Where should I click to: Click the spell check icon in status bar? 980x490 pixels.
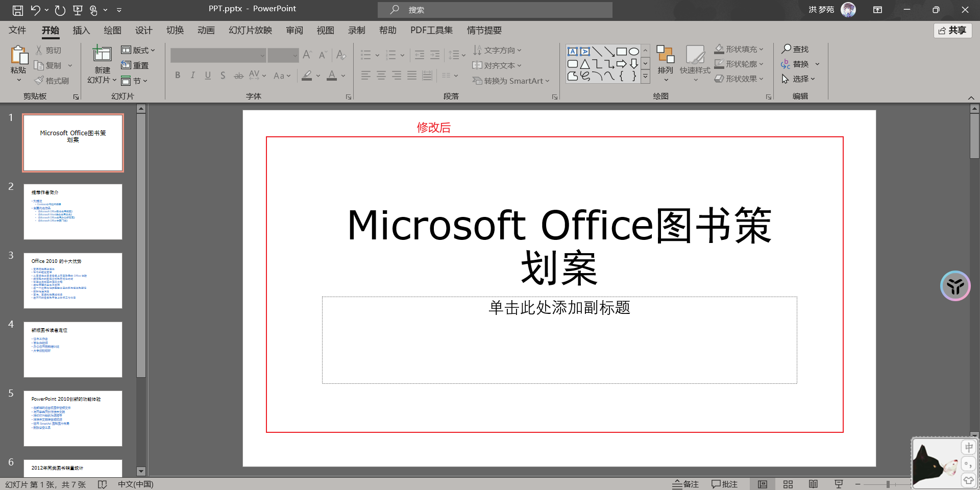coord(102,484)
